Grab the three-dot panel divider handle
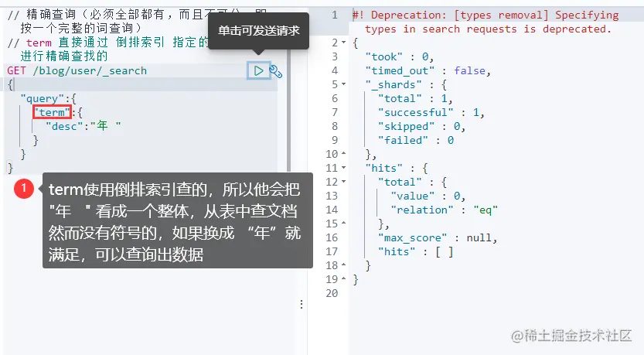This screenshot has height=355, width=644. tap(302, 304)
